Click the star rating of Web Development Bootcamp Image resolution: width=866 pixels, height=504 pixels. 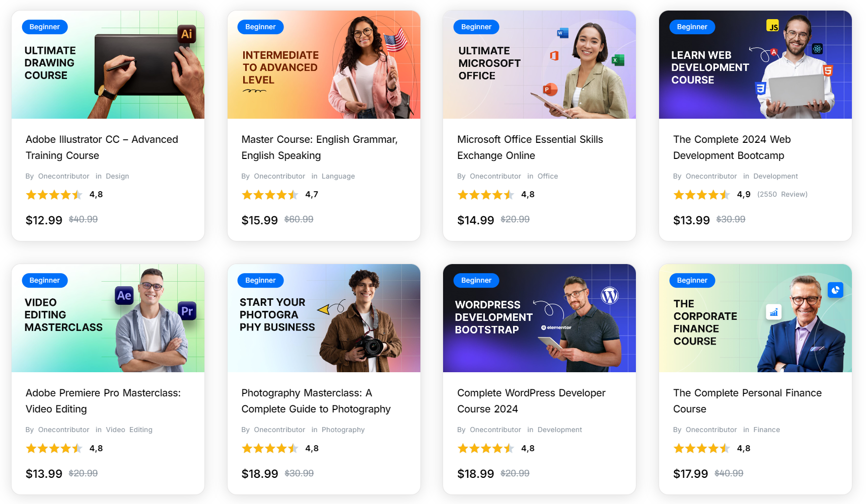coord(701,195)
